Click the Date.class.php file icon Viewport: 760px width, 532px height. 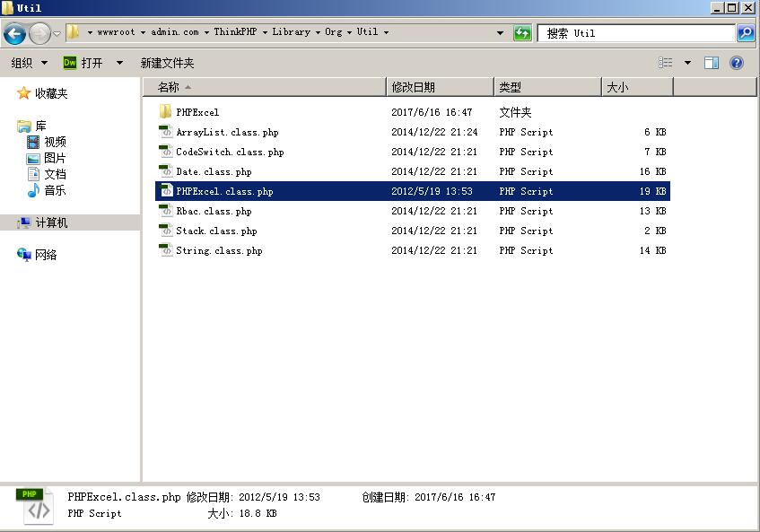166,171
